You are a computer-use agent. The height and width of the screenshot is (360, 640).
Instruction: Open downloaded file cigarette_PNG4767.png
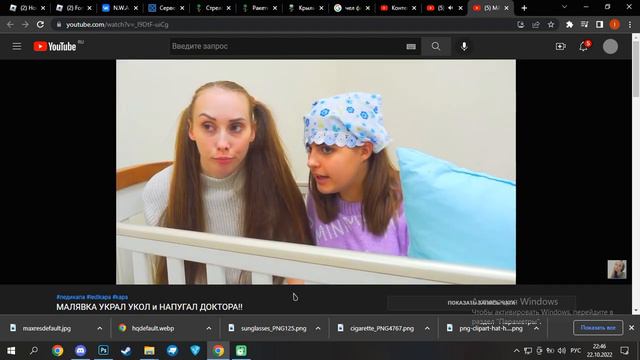click(382, 328)
